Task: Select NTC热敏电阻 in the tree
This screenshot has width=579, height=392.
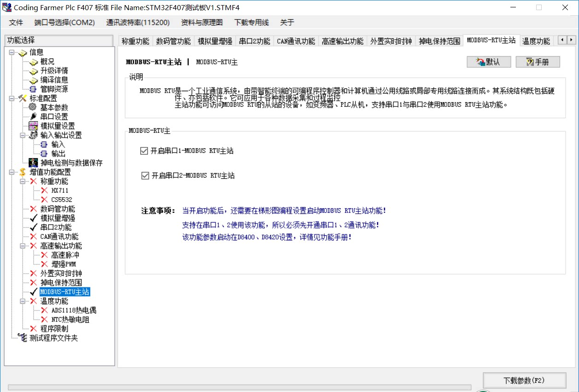Action: (70, 320)
